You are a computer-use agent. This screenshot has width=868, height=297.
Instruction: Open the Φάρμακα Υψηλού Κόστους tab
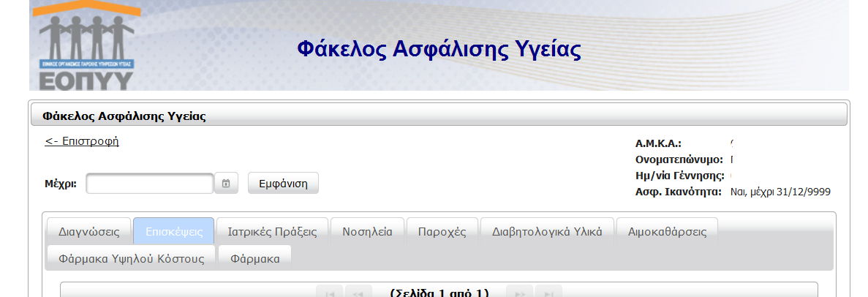[x=131, y=258]
